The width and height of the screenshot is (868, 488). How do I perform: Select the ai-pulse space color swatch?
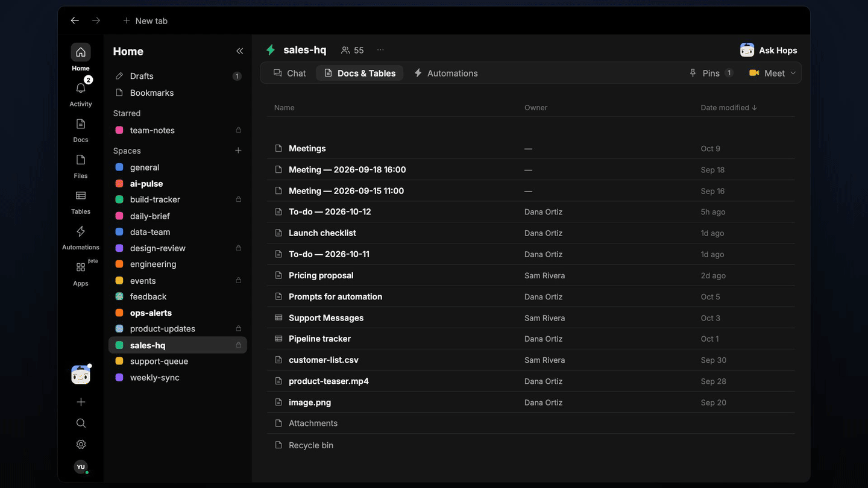point(119,184)
